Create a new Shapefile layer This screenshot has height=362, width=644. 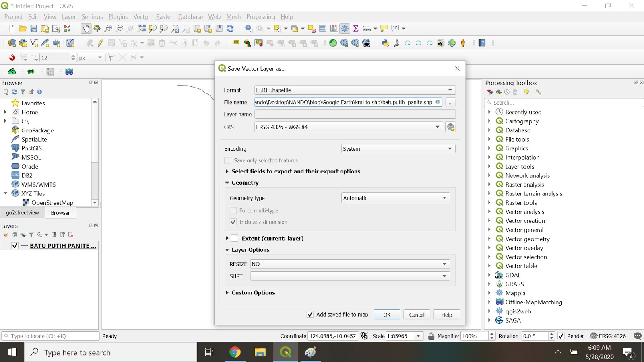coord(34,43)
